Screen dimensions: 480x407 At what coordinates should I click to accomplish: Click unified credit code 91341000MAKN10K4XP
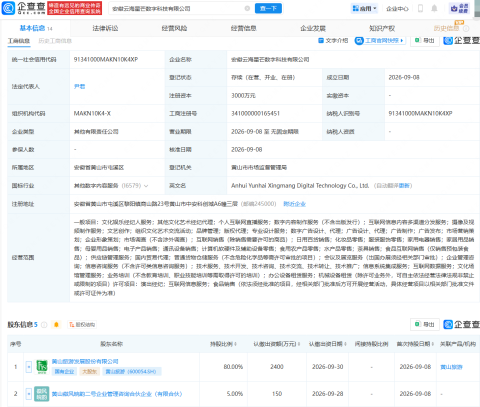tap(106, 59)
